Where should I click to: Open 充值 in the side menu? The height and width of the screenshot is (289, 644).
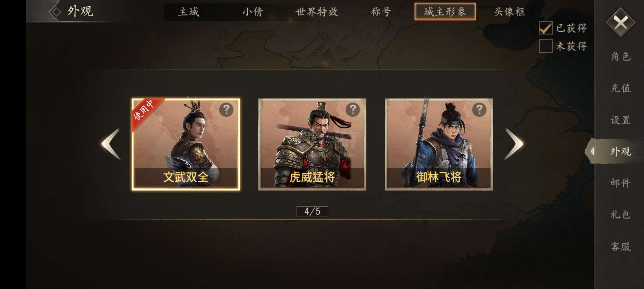tap(621, 88)
